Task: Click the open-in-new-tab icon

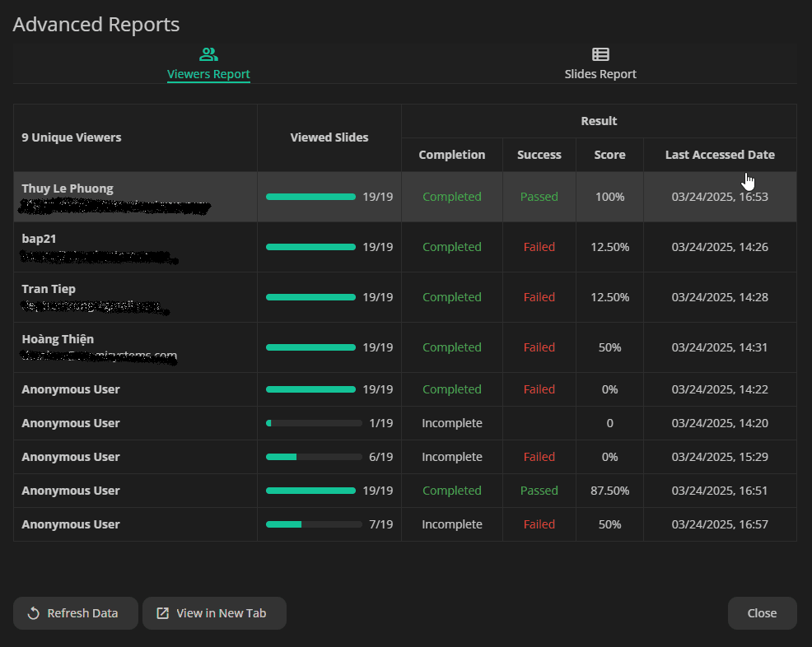Action: tap(162, 613)
